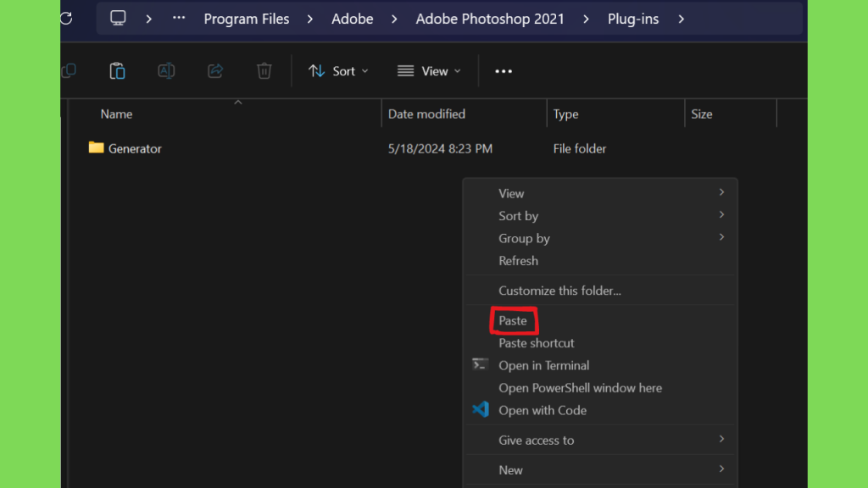Open the Sort dropdown in the toolbar

click(338, 71)
